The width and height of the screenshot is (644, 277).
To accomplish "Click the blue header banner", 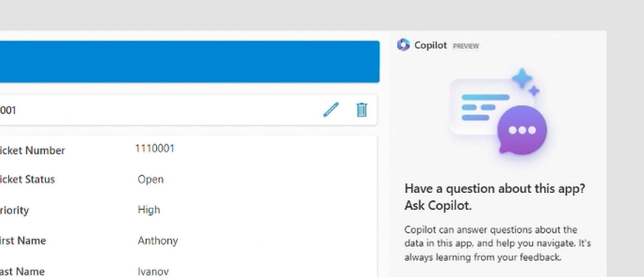I will (x=190, y=61).
